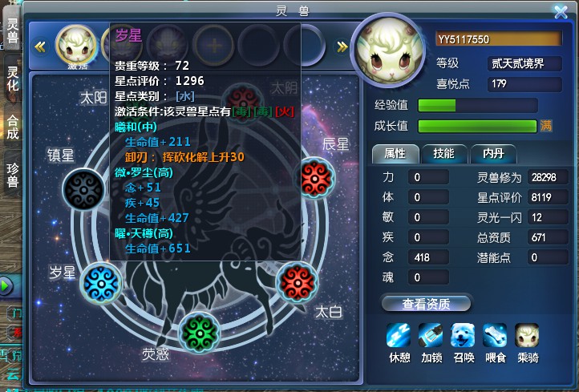Open the 合成 side tab

pos(12,127)
